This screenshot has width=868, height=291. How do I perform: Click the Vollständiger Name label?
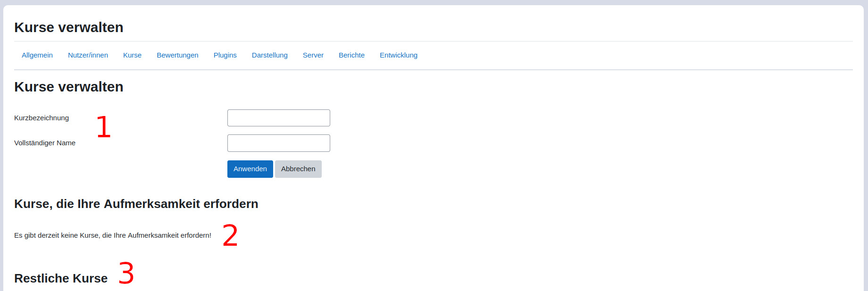pos(45,143)
